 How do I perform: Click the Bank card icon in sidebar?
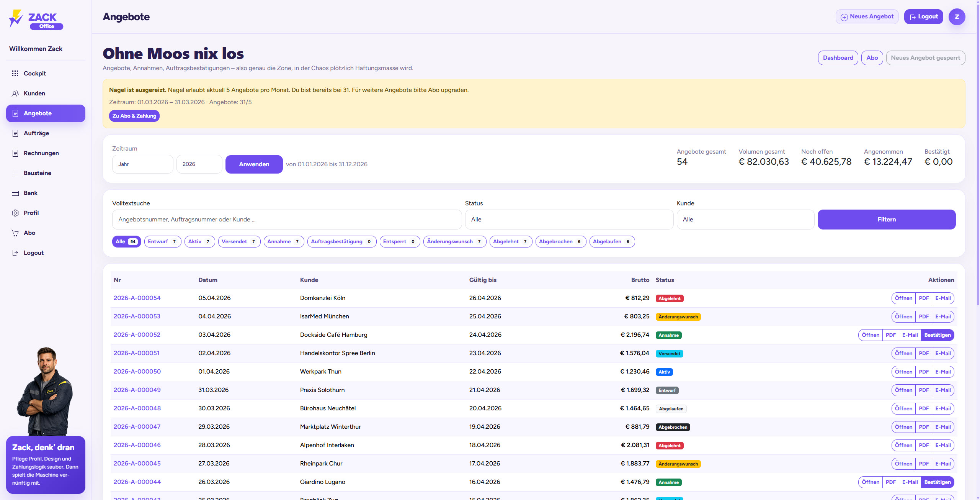(15, 193)
